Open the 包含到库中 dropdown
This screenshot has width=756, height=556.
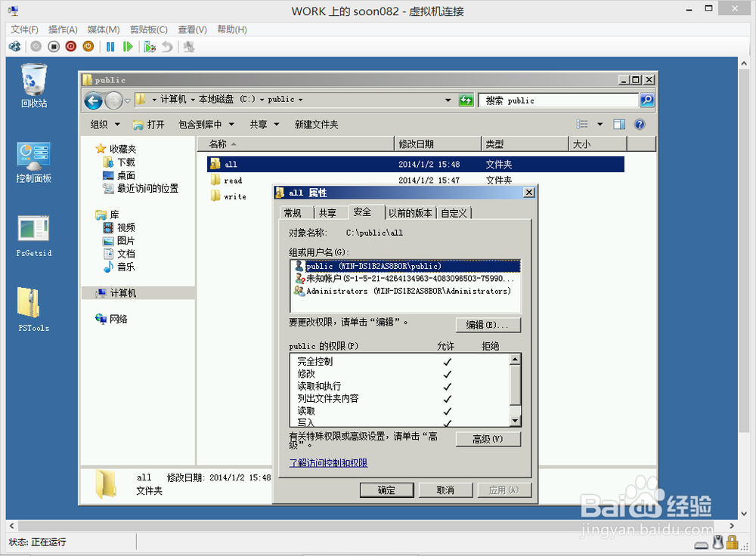(x=206, y=125)
